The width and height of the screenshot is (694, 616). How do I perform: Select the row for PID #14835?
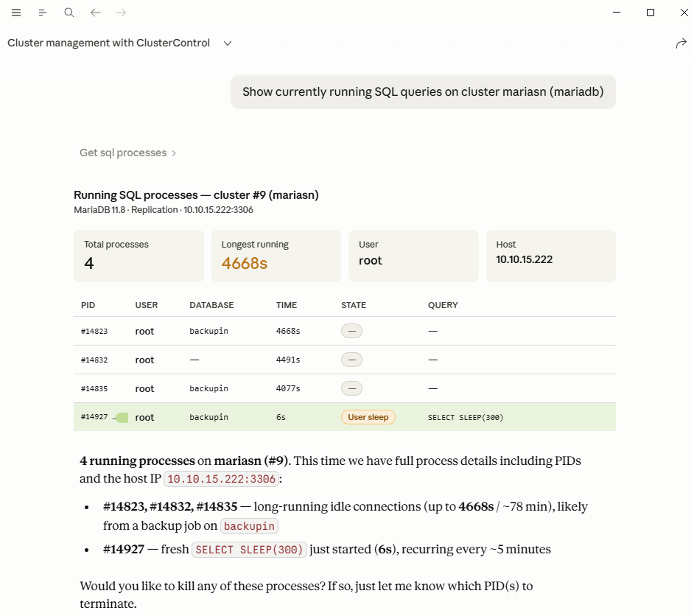pos(345,388)
